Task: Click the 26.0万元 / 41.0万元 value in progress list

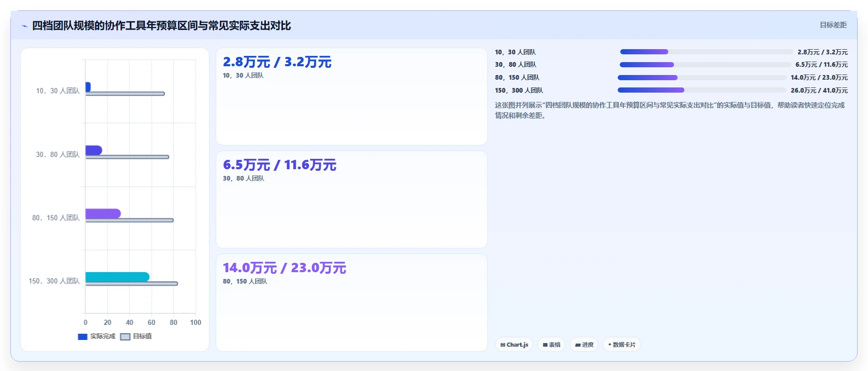Action: click(819, 91)
